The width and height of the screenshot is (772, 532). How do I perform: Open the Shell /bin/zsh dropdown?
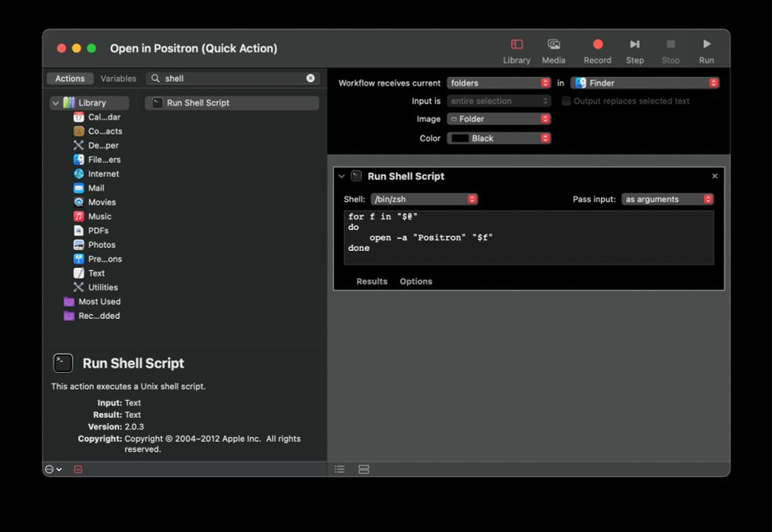point(424,199)
